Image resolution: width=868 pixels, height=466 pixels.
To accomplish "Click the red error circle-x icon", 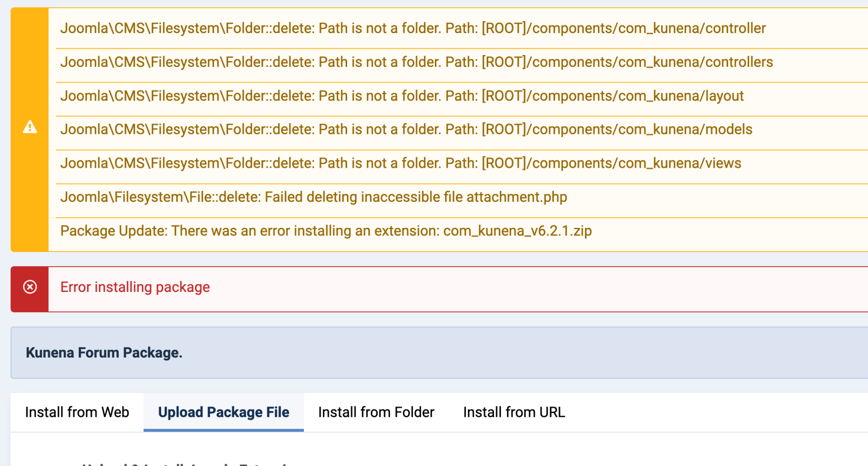I will click(30, 287).
